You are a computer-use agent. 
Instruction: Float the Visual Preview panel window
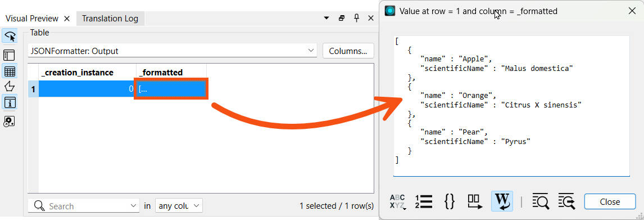point(341,19)
